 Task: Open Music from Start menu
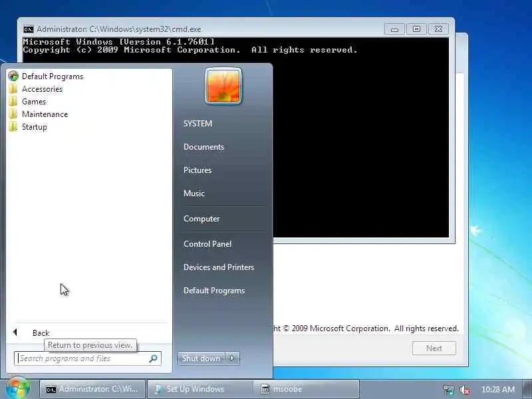point(194,194)
